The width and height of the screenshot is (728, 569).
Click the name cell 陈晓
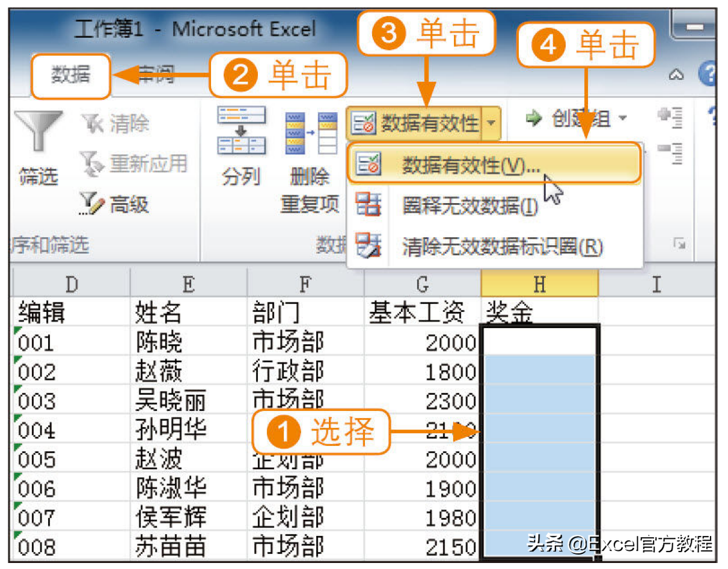point(188,342)
